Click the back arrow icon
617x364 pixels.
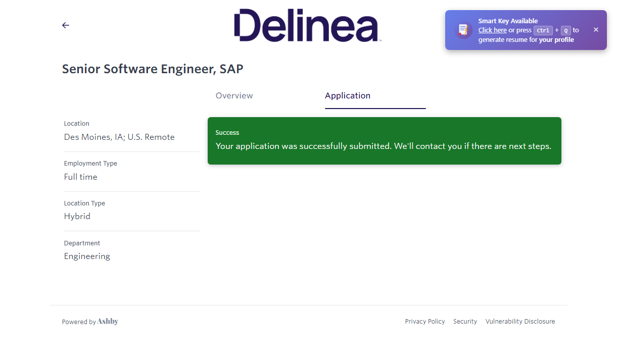(66, 25)
